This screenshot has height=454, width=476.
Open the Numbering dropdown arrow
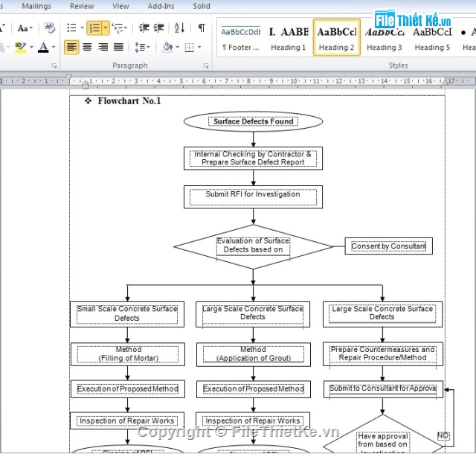(106, 28)
